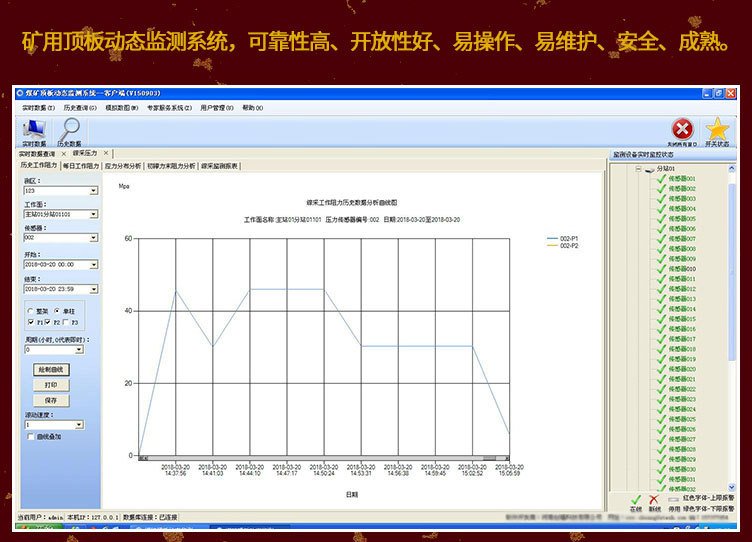Click the 打印 print button
The height and width of the screenshot is (542, 752).
pos(51,385)
